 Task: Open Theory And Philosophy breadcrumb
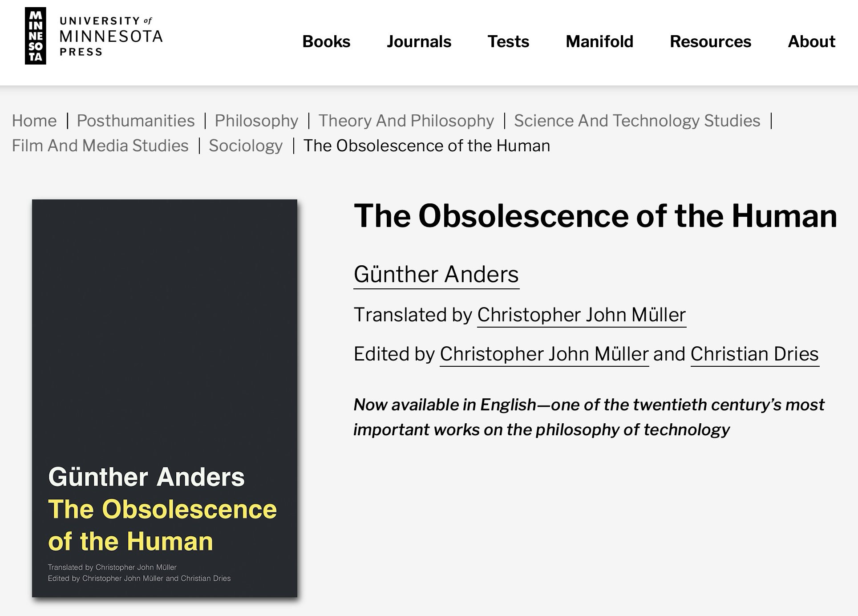pyautogui.click(x=406, y=121)
